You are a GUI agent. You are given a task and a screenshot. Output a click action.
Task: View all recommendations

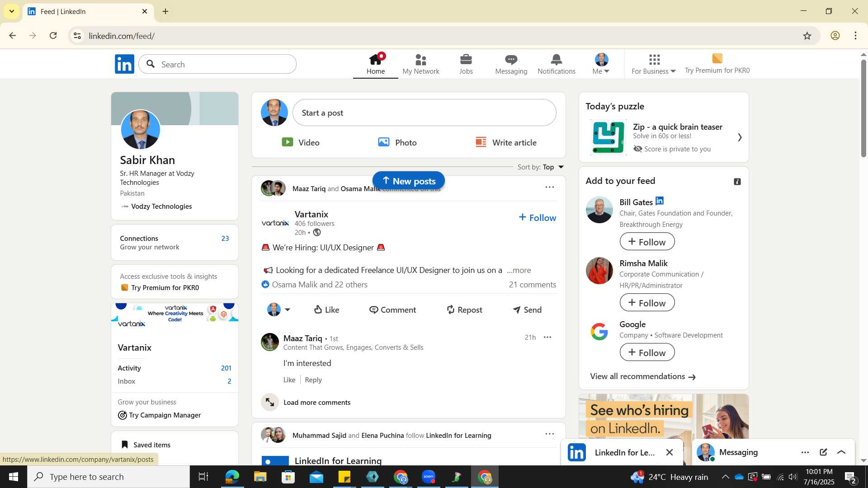coord(643,377)
